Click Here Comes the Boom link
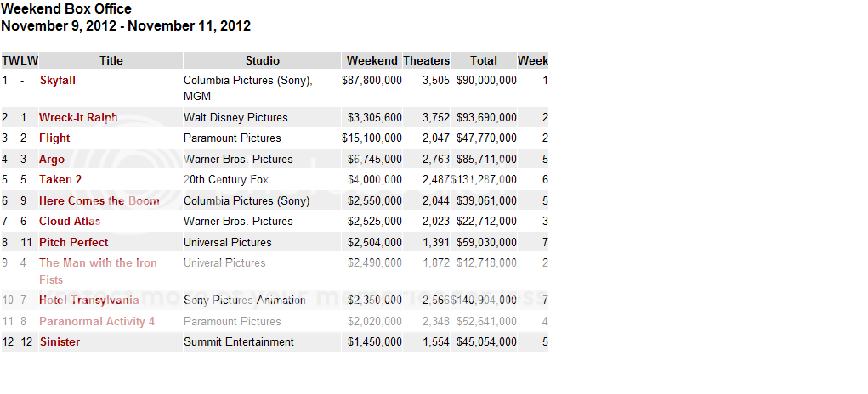 coord(99,200)
